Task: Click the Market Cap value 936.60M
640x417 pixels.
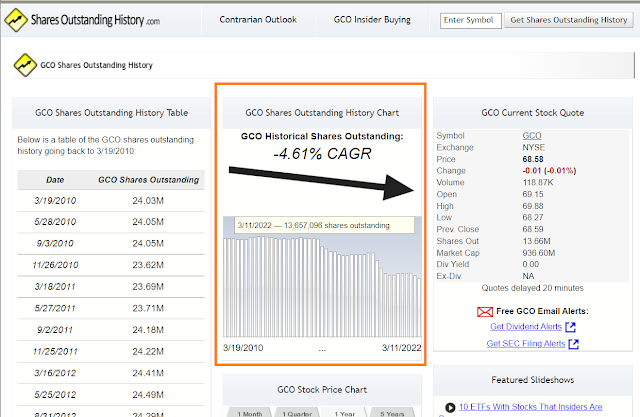Action: pos(539,253)
